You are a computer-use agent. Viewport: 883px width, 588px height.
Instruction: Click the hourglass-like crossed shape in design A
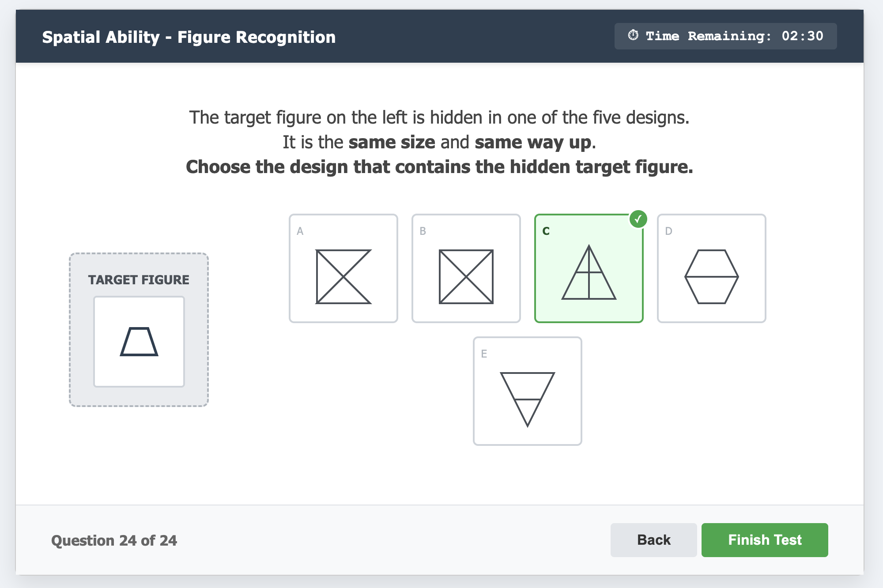tap(343, 277)
